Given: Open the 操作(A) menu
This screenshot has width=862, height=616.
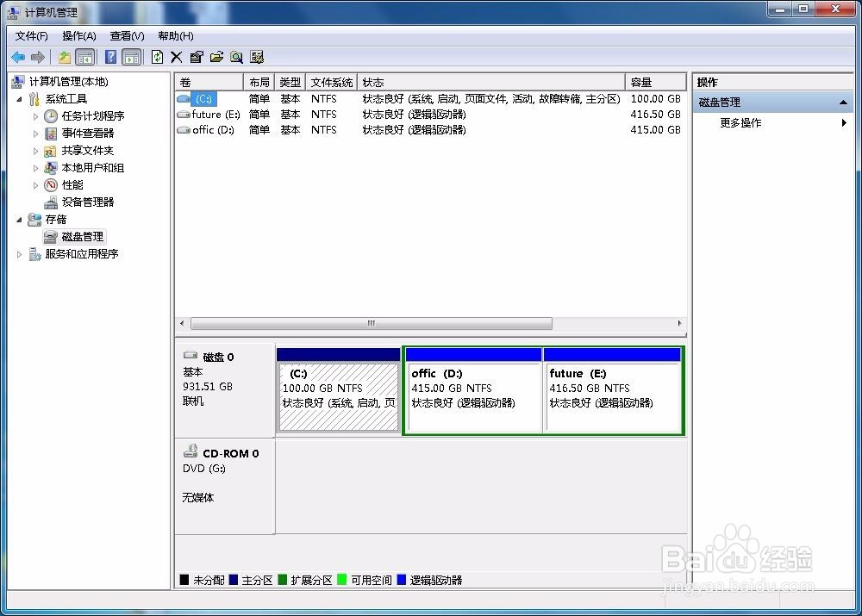Looking at the screenshot, I should coord(79,36).
